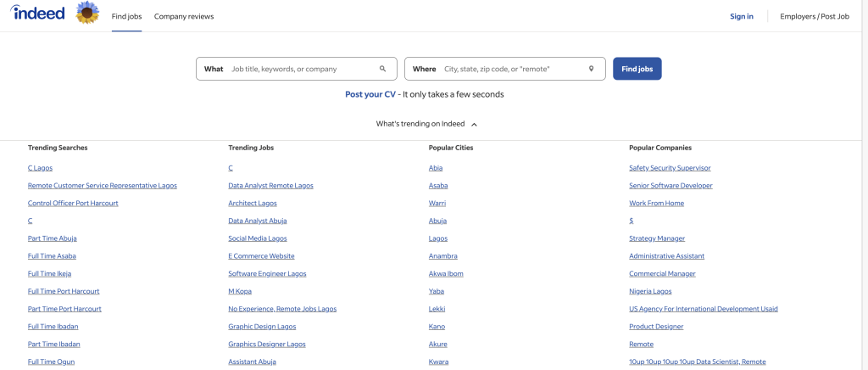Focus the Where city input field
Screen dimensions: 868x370
(505, 69)
